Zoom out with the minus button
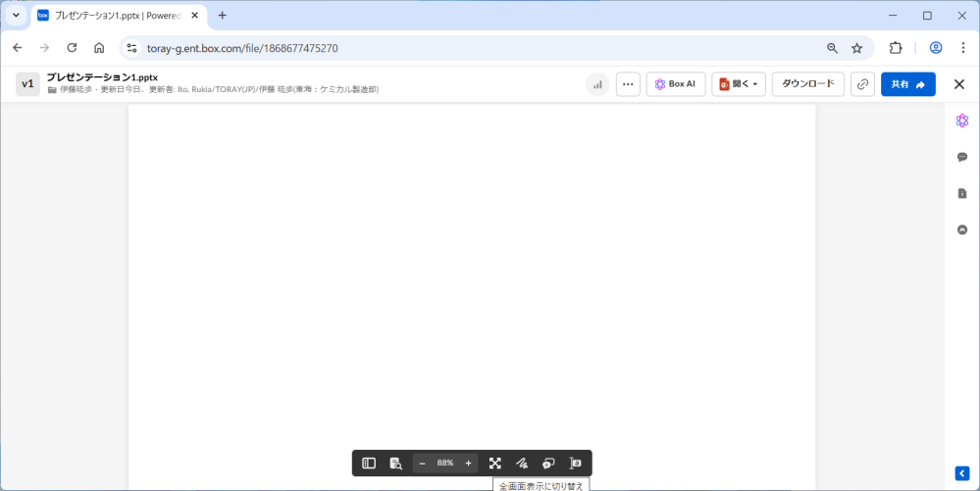 coord(422,463)
